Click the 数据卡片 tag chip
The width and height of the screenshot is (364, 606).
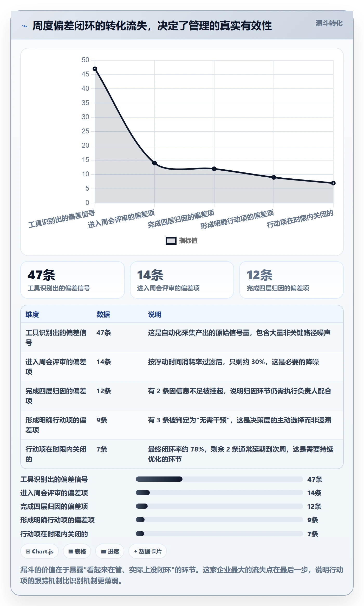(148, 551)
